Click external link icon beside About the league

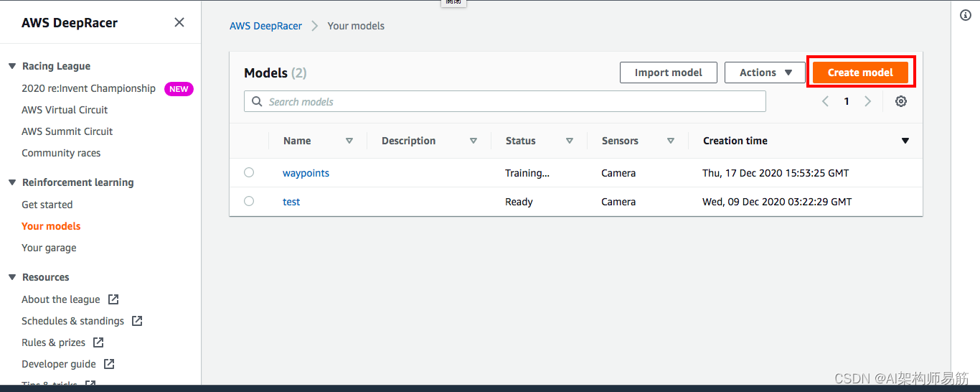point(113,299)
